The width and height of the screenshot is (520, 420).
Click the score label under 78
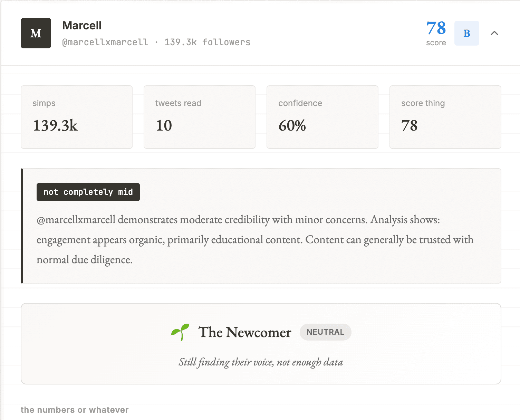tap(436, 43)
